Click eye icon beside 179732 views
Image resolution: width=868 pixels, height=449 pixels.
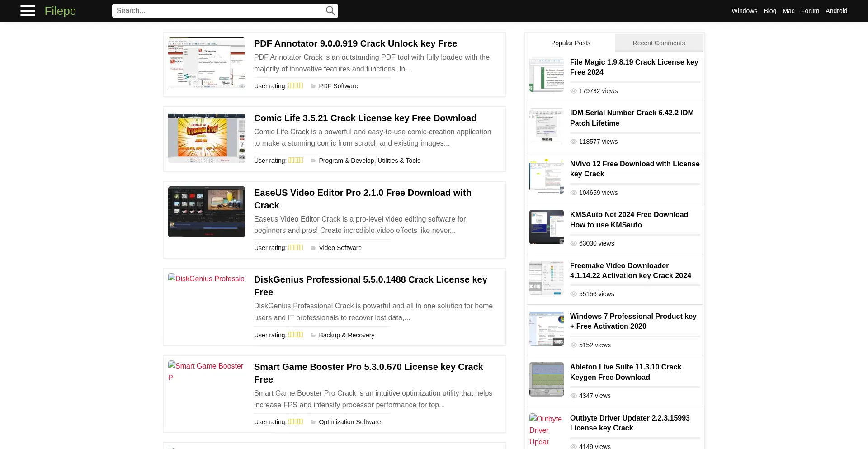pyautogui.click(x=574, y=91)
